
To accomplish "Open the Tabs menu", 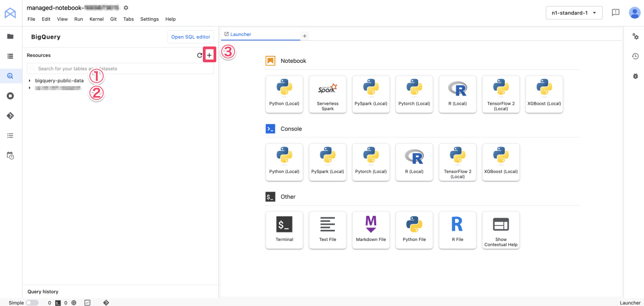I will 128,19.
